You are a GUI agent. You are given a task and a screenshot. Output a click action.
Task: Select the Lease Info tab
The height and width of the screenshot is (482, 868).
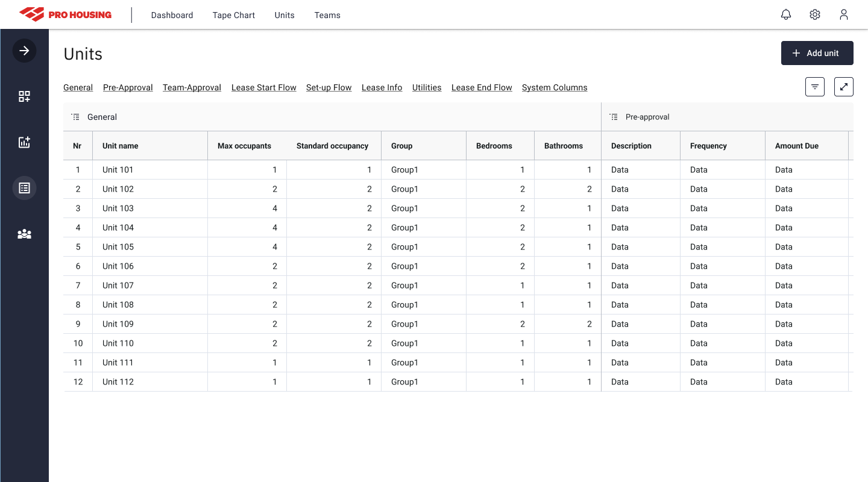[x=382, y=87]
